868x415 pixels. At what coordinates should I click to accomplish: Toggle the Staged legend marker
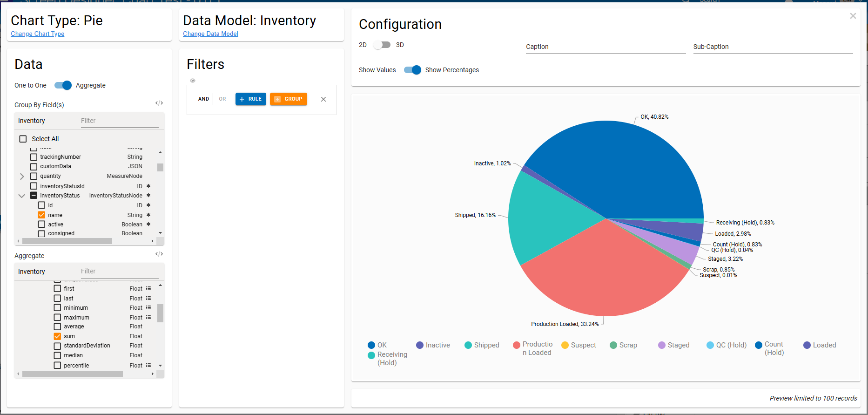click(x=662, y=345)
